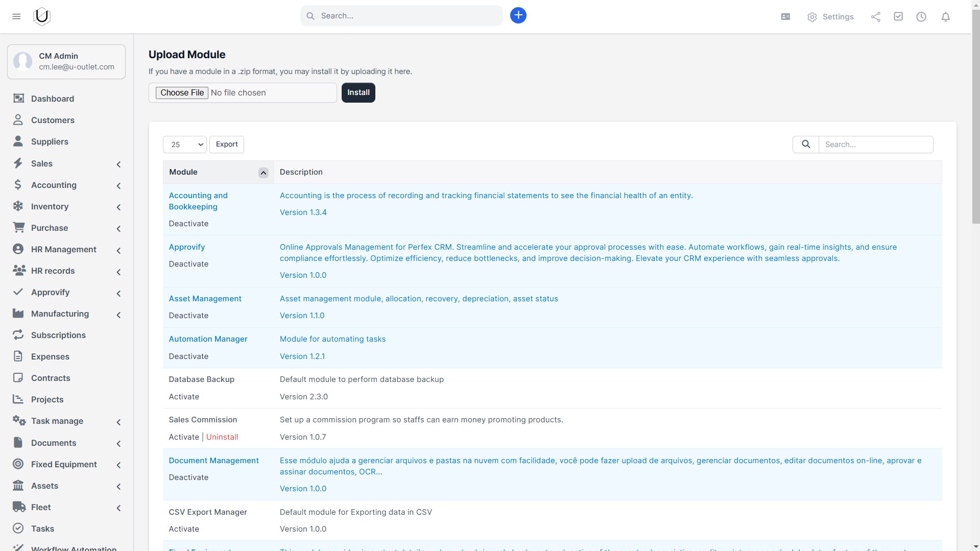Click the hamburger menu icon
The image size is (980, 551).
16,16
